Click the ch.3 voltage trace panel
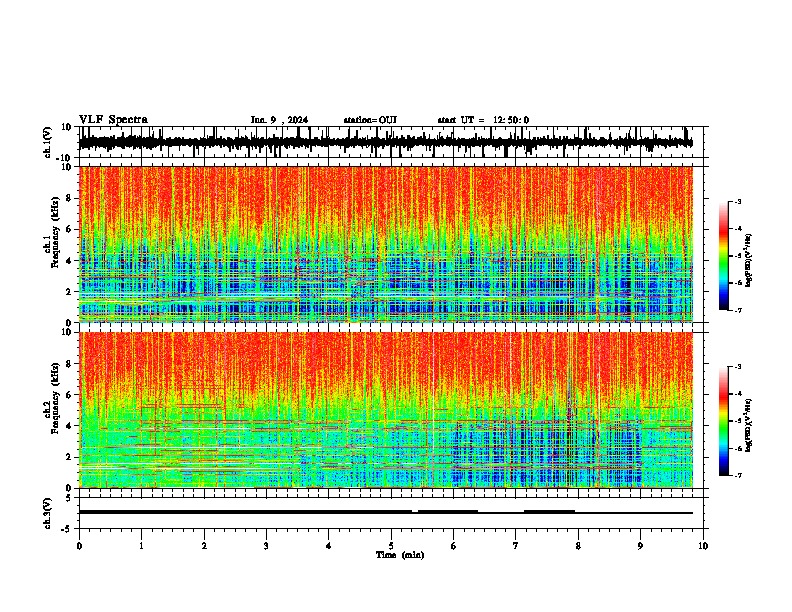The height and width of the screenshot is (612, 792). 390,513
